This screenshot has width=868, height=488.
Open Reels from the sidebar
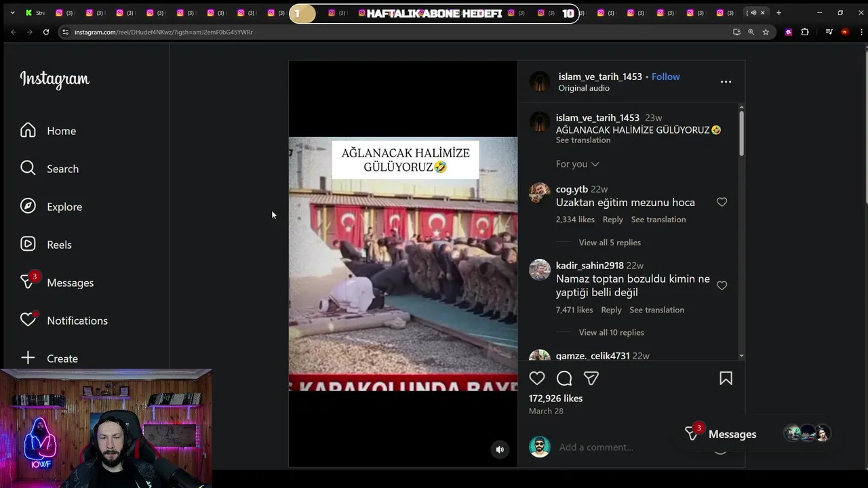tap(45, 245)
